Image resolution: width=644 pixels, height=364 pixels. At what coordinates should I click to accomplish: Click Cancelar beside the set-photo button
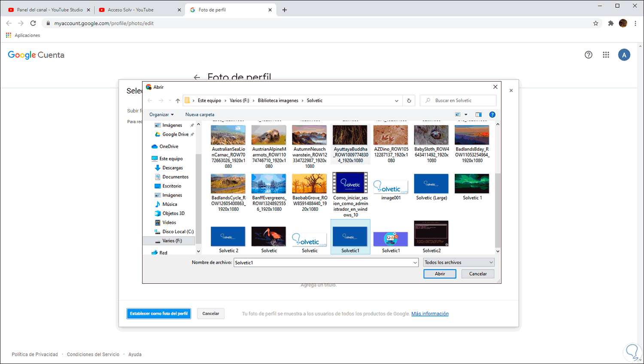pos(211,314)
